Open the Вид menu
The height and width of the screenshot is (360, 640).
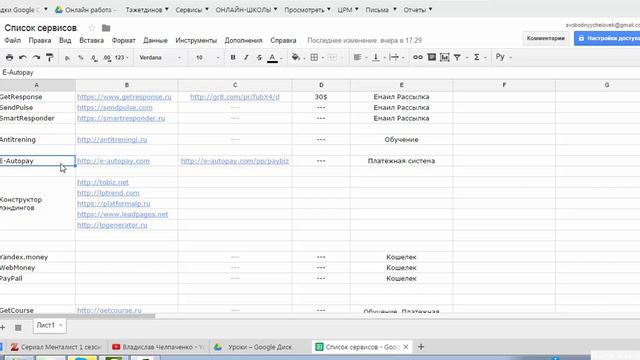65,40
